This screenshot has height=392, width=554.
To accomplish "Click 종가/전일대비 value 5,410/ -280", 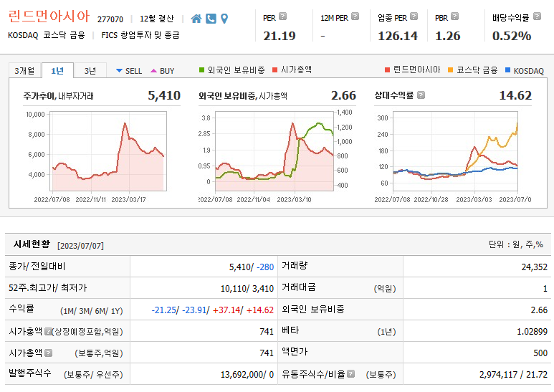I will [252, 267].
